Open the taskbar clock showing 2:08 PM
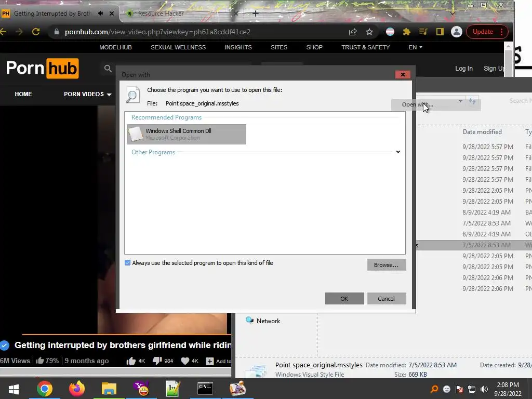 [508, 389]
